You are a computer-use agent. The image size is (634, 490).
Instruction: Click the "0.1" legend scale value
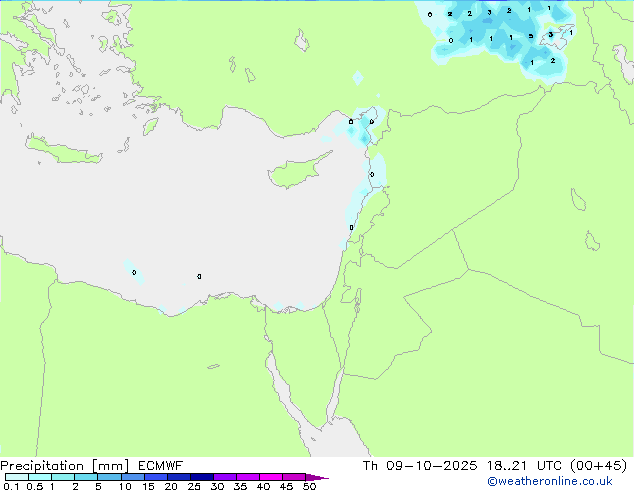pyautogui.click(x=11, y=486)
